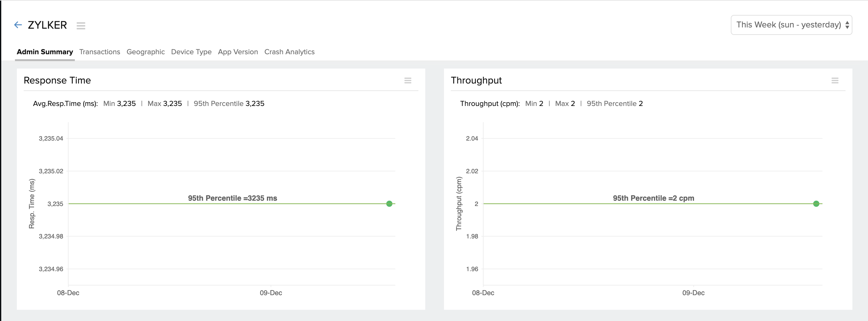Click the 95th Percentile =3235 ms line label
This screenshot has width=868, height=321.
(233, 198)
